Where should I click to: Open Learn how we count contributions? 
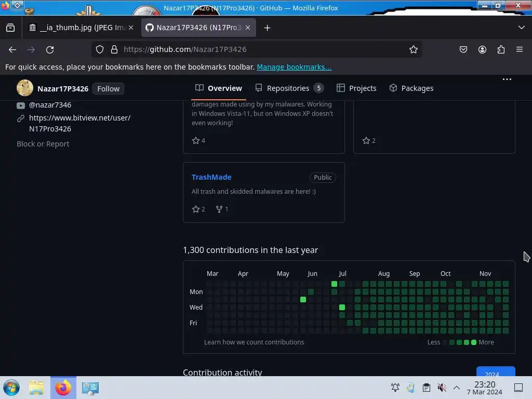(254, 342)
